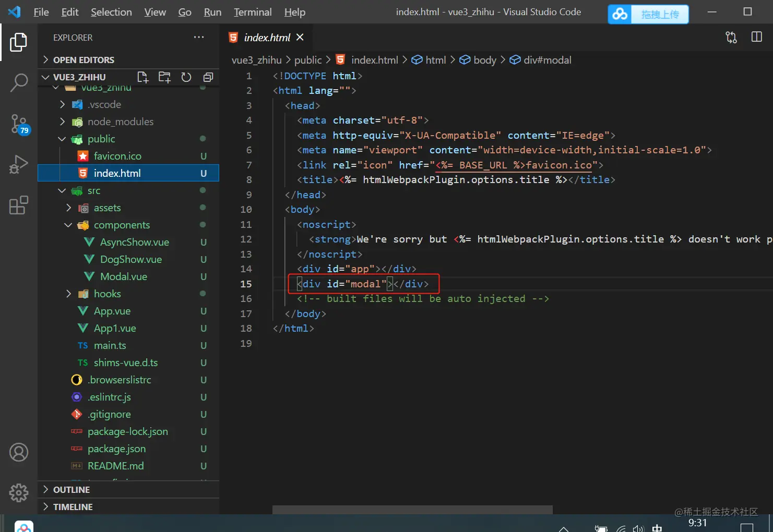Open the Extensions view
Screen dimensions: 773x532
click(x=19, y=205)
